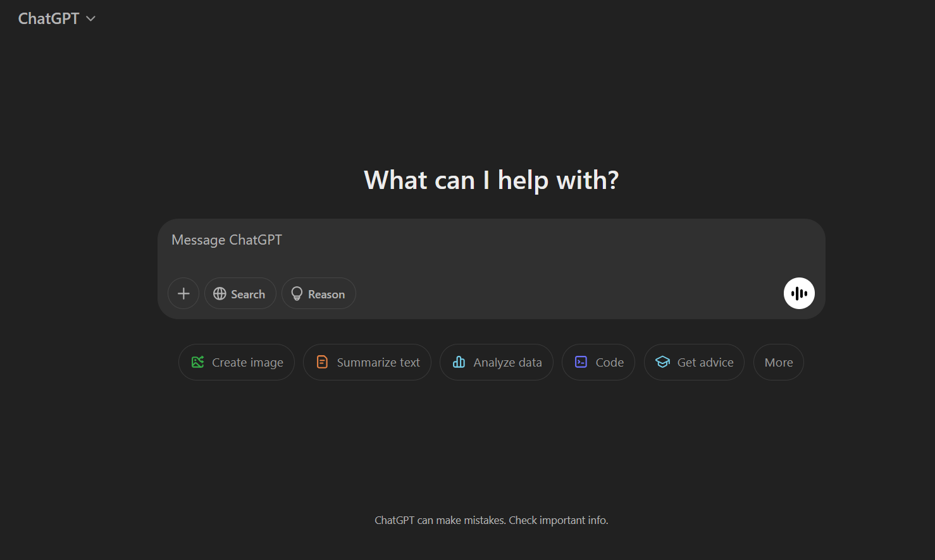This screenshot has width=935, height=560.
Task: Focus the Message ChatGPT input field
Action: [491, 241]
